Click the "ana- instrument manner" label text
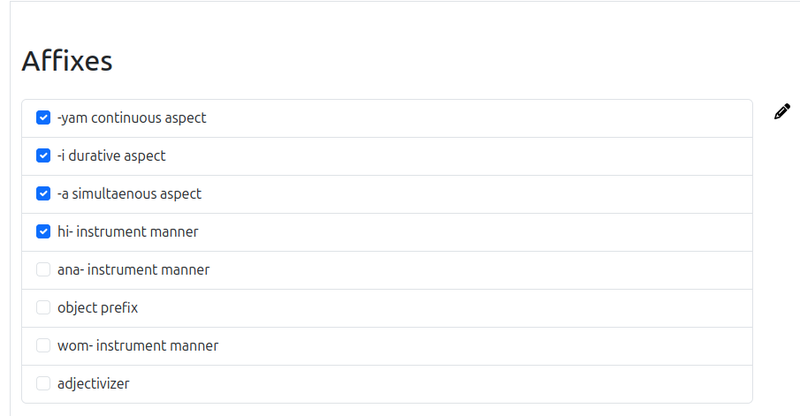The width and height of the screenshot is (800, 416). coord(134,270)
